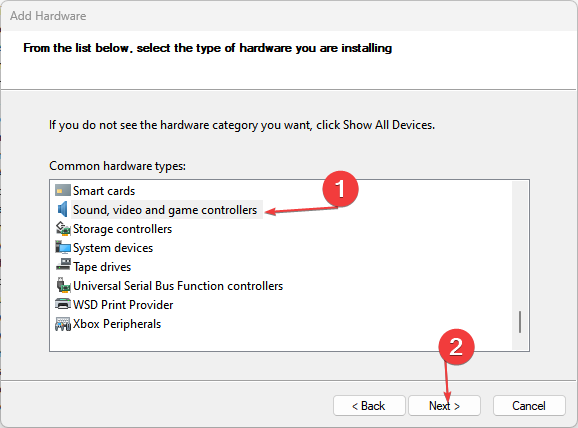Select Smart cards in hardware list
578x428 pixels.
coord(104,191)
